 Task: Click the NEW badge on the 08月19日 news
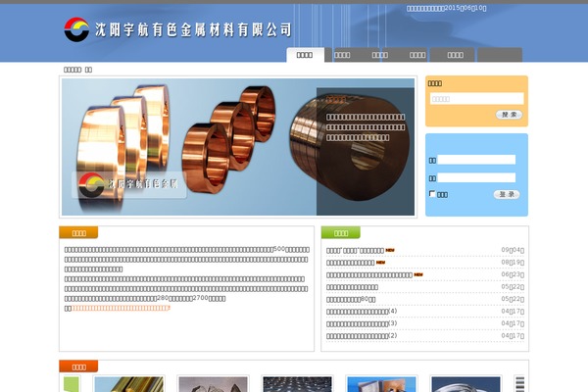coord(380,263)
